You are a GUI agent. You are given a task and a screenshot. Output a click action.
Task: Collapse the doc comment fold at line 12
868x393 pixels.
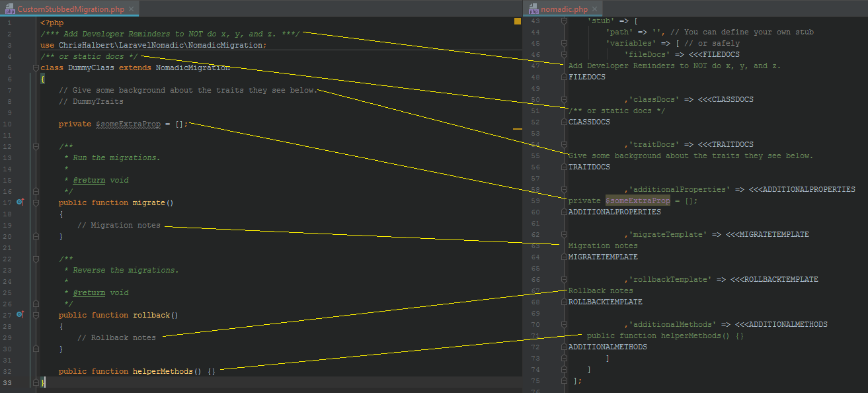(35, 146)
